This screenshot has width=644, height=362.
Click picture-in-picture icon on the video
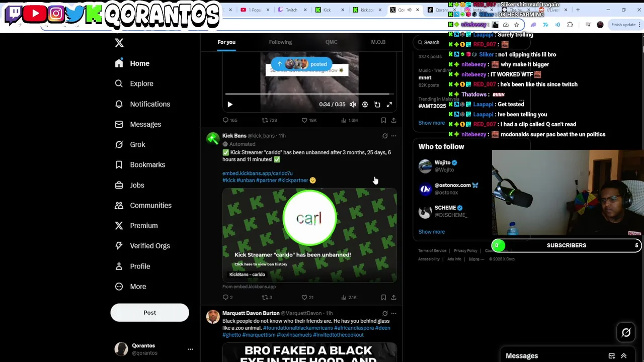(x=377, y=105)
